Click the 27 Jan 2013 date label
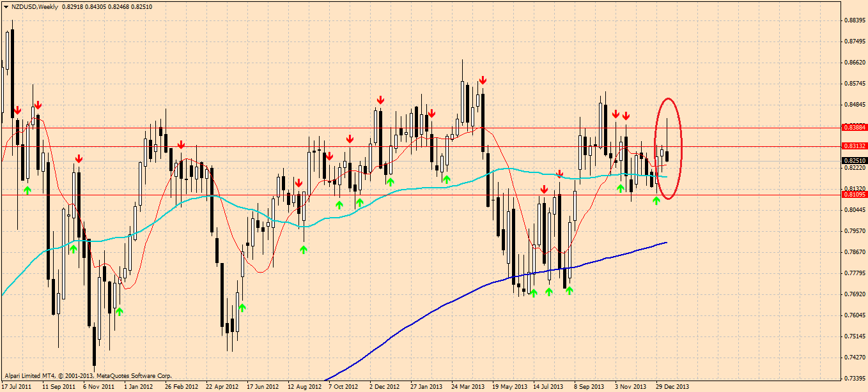Screen dimensions: 868x392 point(426,387)
